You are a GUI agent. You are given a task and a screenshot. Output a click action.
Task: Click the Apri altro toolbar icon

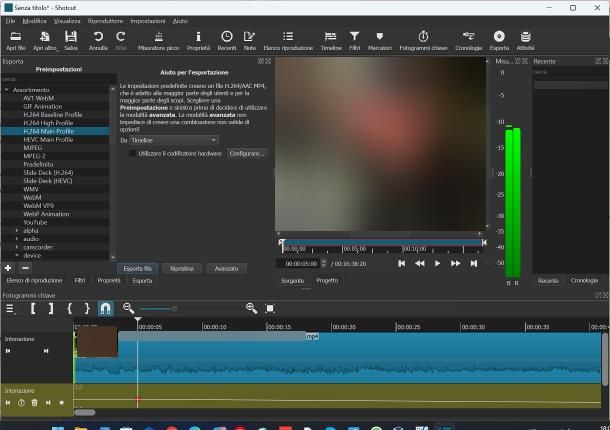pos(45,41)
